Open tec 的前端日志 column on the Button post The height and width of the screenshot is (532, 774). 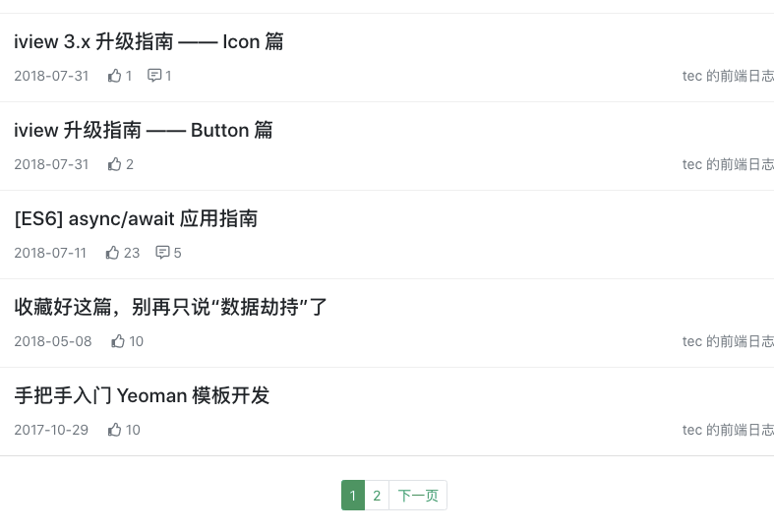pos(728,164)
